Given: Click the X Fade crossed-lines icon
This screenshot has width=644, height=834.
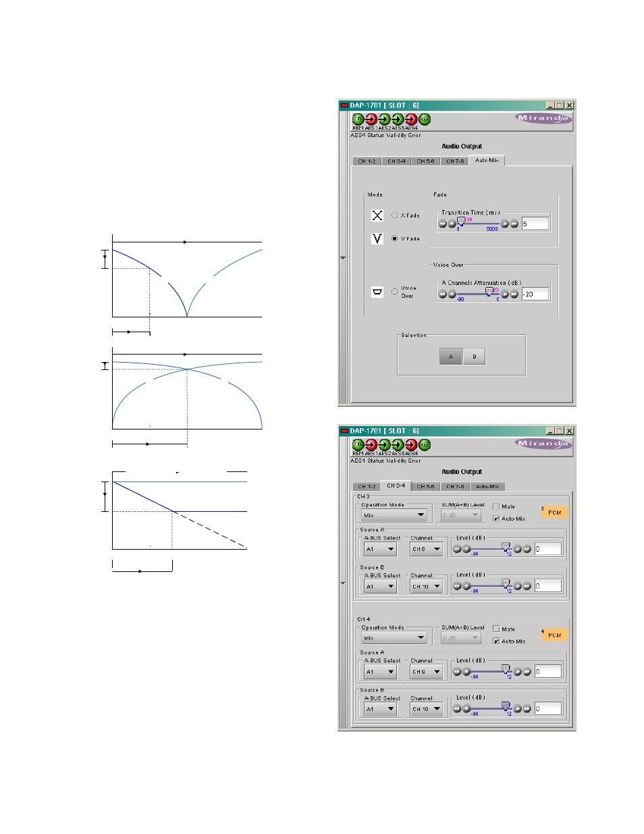Looking at the screenshot, I should tap(377, 215).
